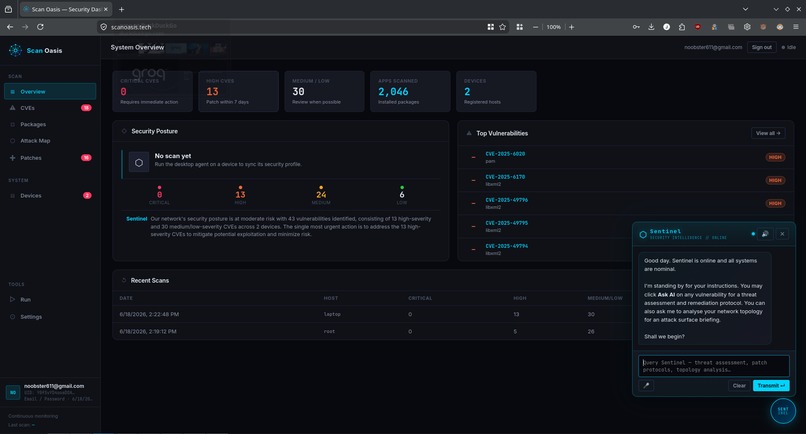Screen dimensions: 806x434
Task: Click the round Sentinel launcher button
Action: 783,411
